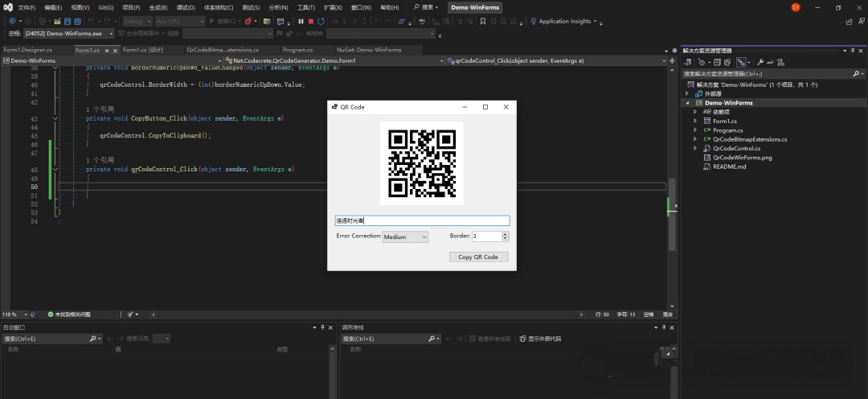Open the wrench properties icon in Solution Explorer
The width and height of the screenshot is (868, 399).
click(760, 62)
